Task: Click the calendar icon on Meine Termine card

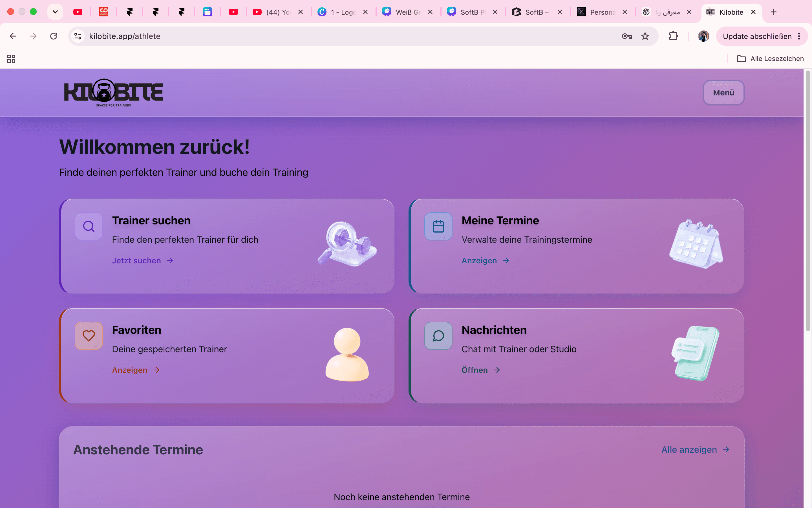Action: [438, 226]
